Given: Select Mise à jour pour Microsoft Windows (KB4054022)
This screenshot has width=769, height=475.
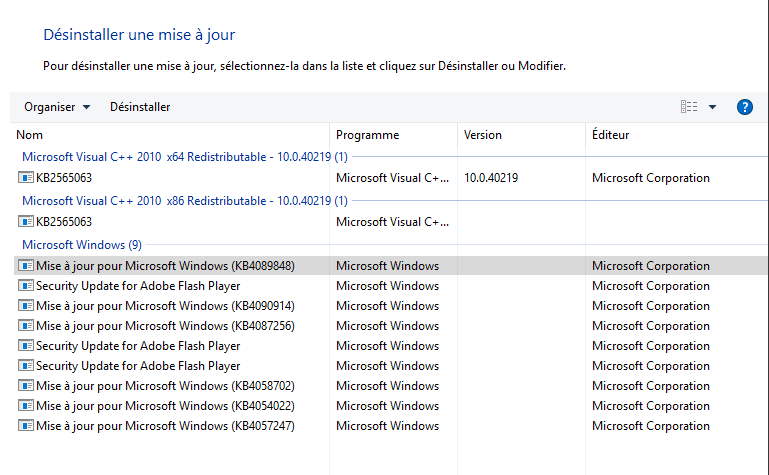Looking at the screenshot, I should coord(165,406).
